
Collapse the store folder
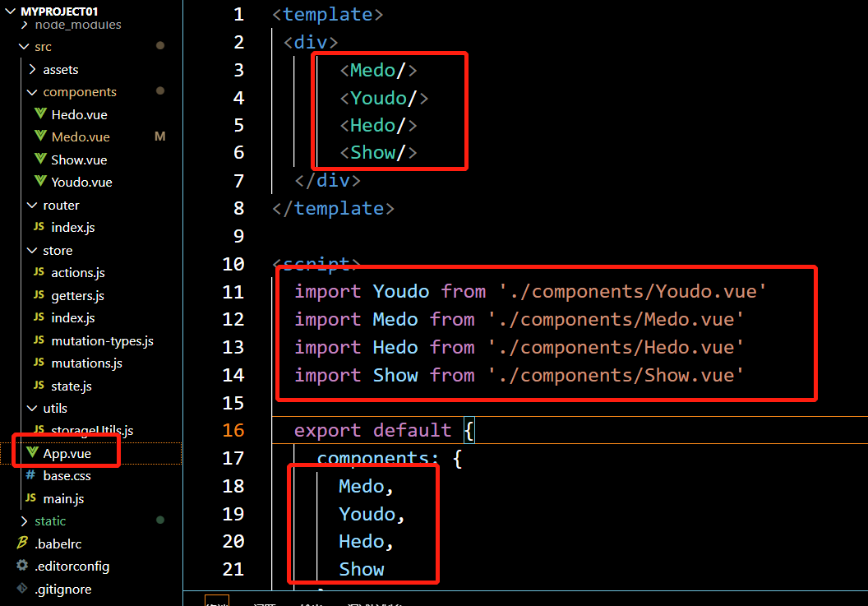pyautogui.click(x=32, y=251)
